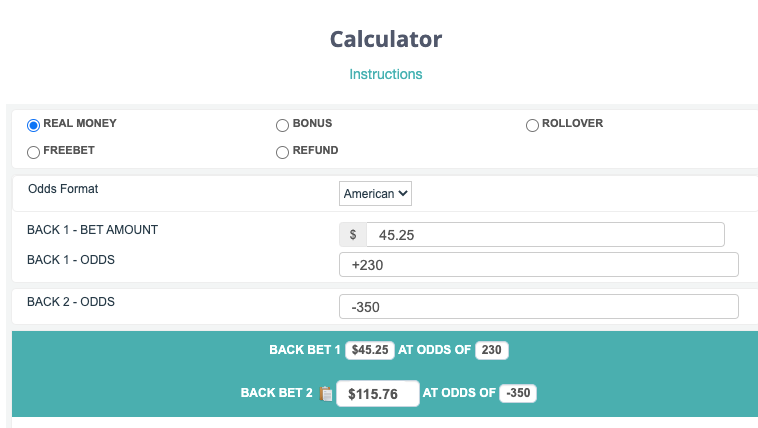Screen dimensions: 758x428
Task: Click the Calculator page heading
Action: tap(385, 39)
